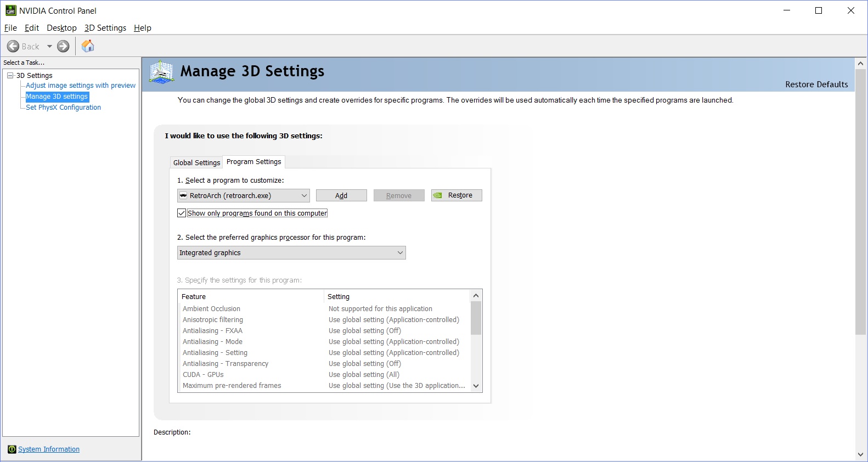The height and width of the screenshot is (462, 868).
Task: Collapse the 3D Settings tree node
Action: point(10,76)
